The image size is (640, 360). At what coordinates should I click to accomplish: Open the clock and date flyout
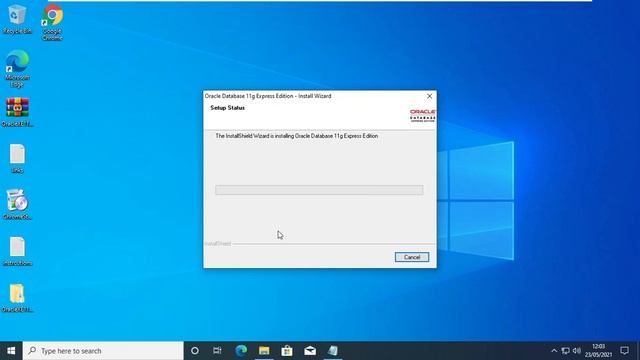tap(598, 351)
